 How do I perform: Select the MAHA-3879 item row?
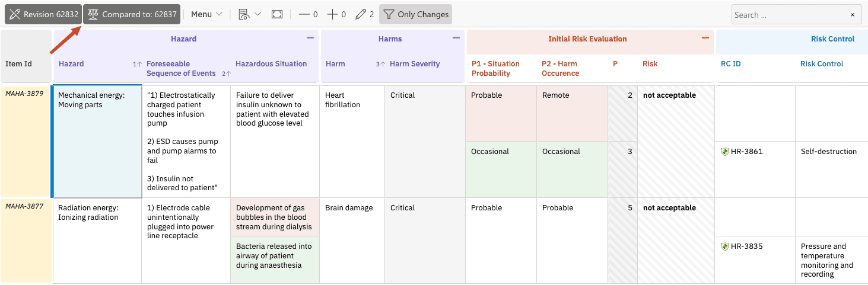click(26, 142)
